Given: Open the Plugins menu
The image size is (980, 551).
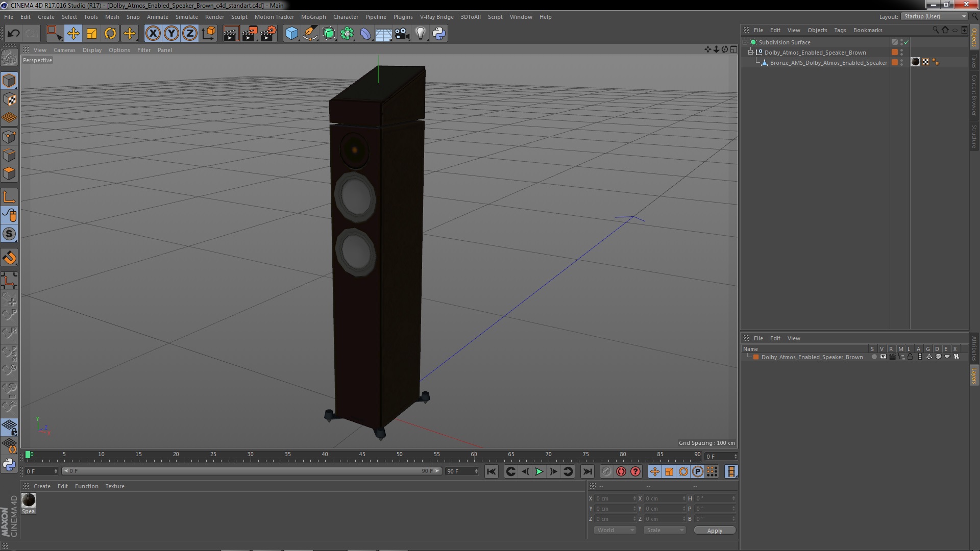Looking at the screenshot, I should tap(403, 17).
